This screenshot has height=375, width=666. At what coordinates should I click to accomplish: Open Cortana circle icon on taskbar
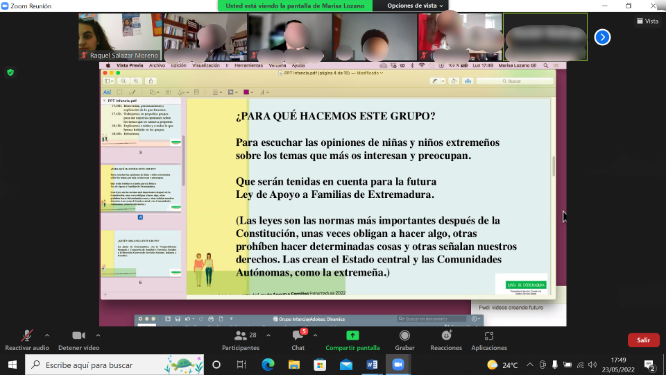216,365
